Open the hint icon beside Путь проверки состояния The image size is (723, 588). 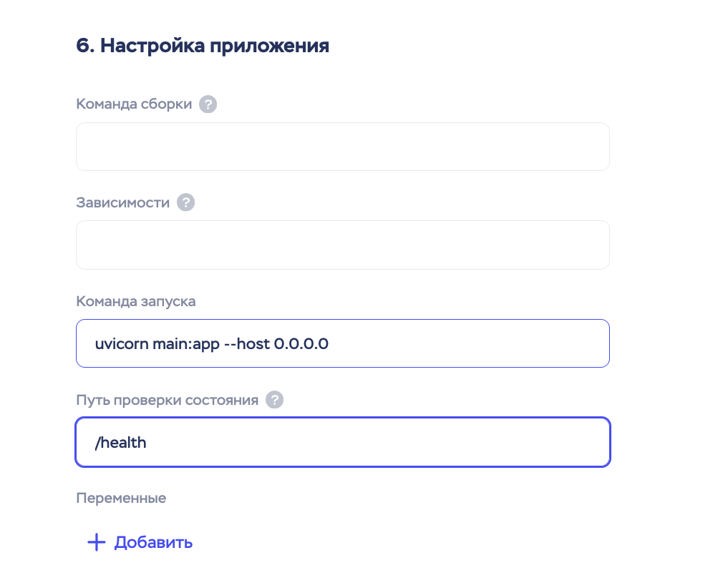click(276, 400)
